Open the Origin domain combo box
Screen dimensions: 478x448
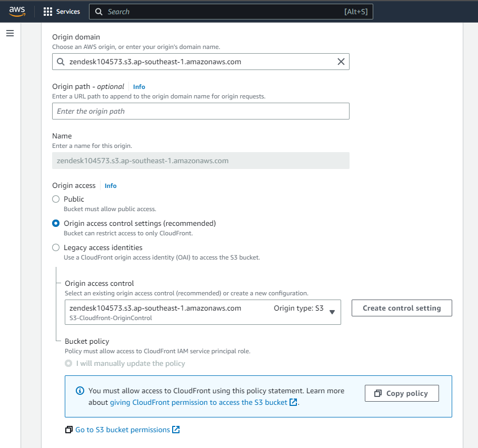[200, 62]
